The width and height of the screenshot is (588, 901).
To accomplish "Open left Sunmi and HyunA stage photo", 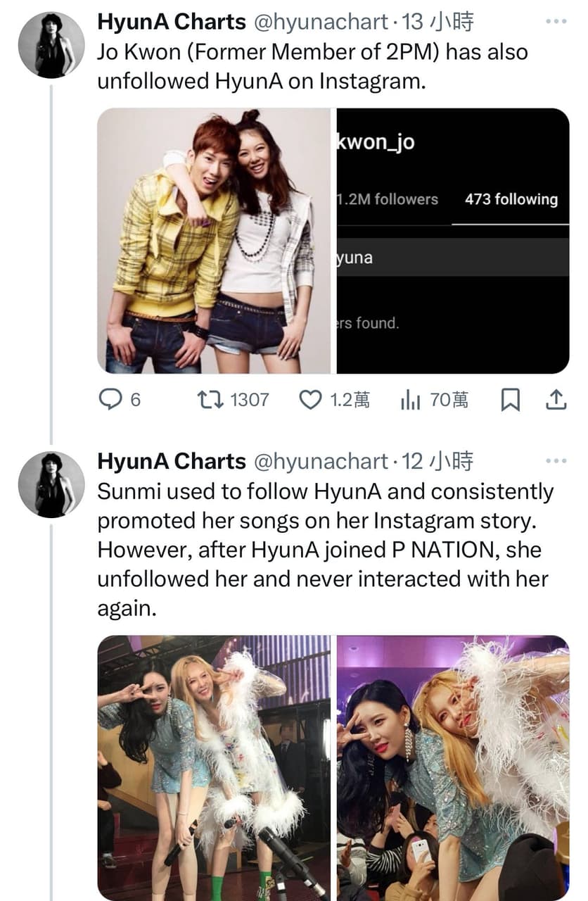I will tap(214, 767).
